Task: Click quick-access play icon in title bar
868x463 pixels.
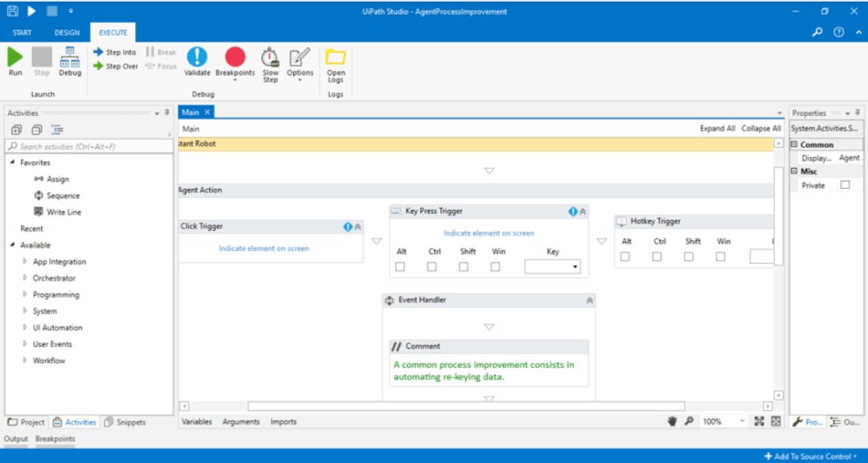Action: click(x=31, y=11)
